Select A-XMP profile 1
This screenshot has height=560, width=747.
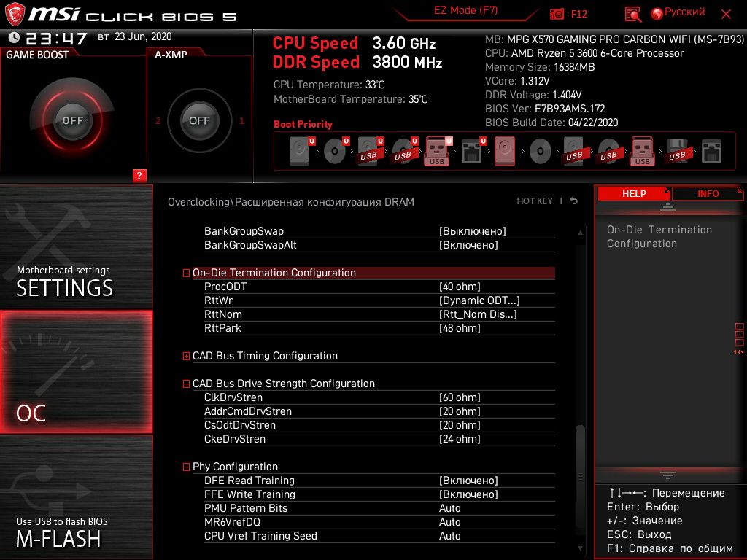pos(241,120)
